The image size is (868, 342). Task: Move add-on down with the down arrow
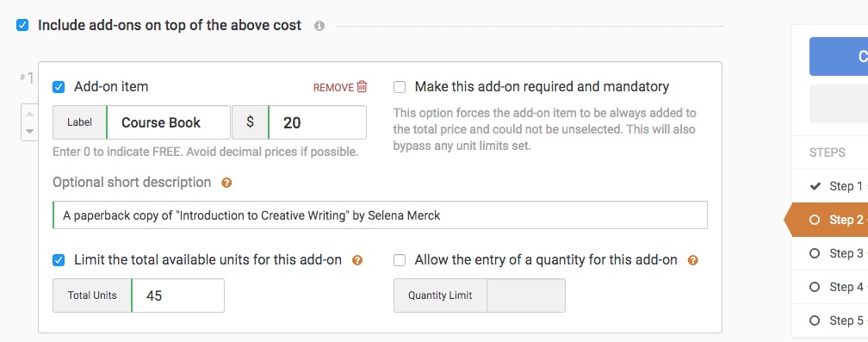(x=30, y=132)
